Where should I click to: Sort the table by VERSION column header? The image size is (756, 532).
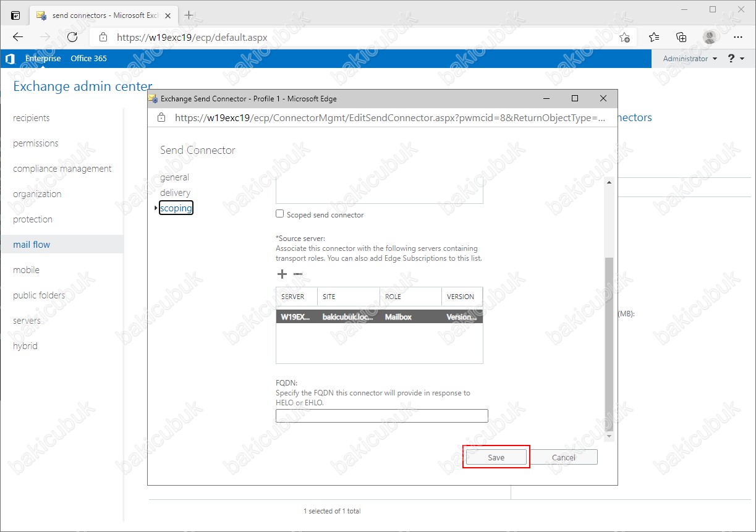[462, 297]
